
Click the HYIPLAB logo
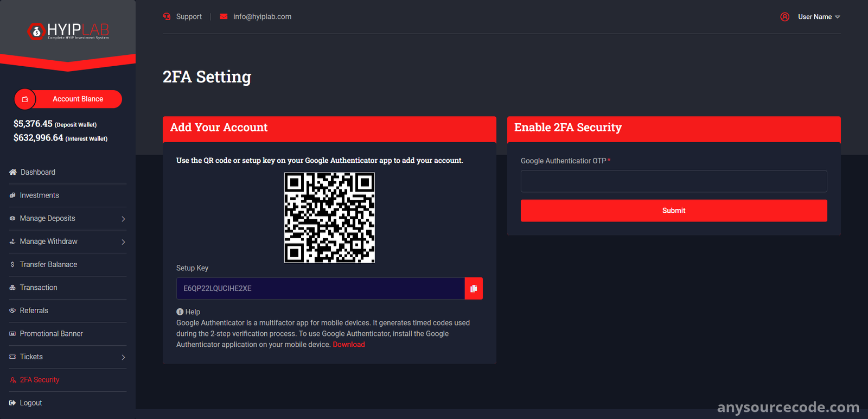(68, 31)
